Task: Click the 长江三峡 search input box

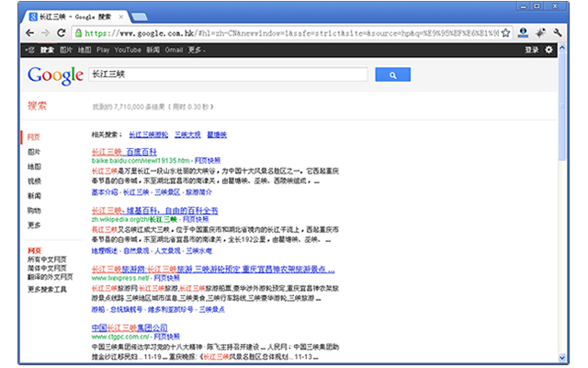Action: pyautogui.click(x=228, y=75)
